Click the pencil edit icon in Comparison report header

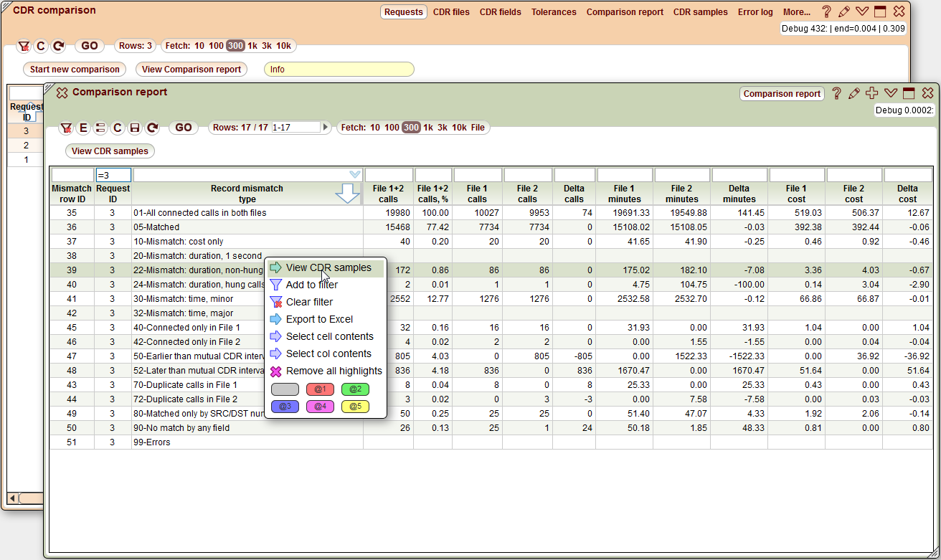click(x=853, y=93)
